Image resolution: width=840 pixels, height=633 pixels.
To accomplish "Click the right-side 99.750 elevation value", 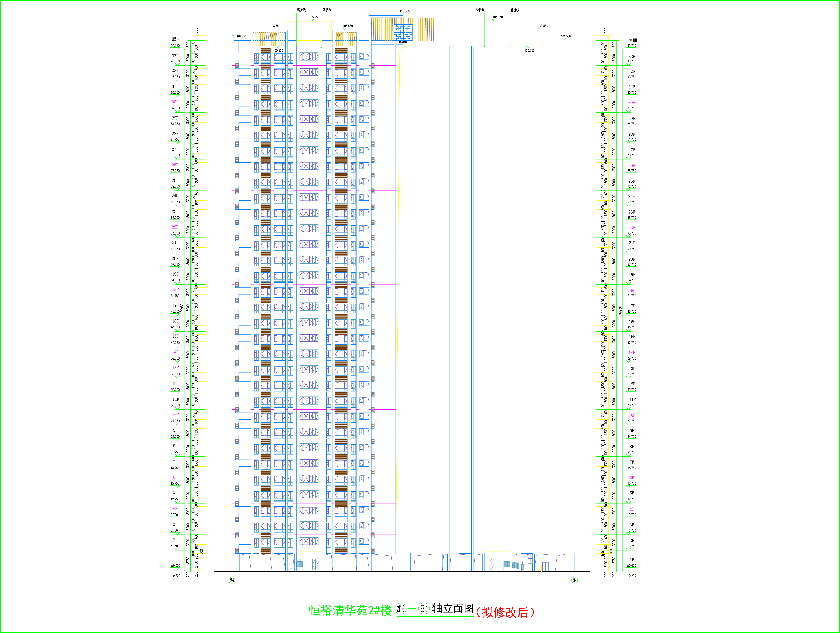I will (632, 46).
